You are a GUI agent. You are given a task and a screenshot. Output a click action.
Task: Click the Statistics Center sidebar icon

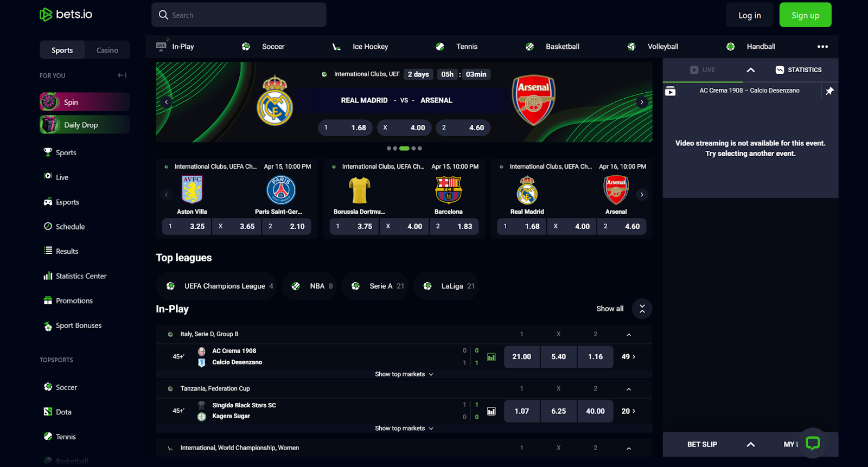[x=48, y=276]
